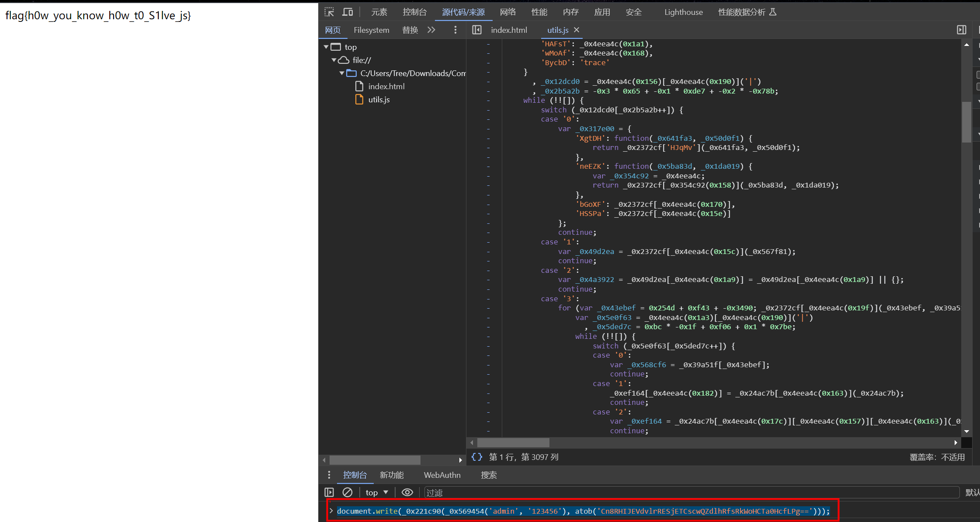Open drawer three-dots options menu
This screenshot has height=522, width=980.
tap(329, 475)
